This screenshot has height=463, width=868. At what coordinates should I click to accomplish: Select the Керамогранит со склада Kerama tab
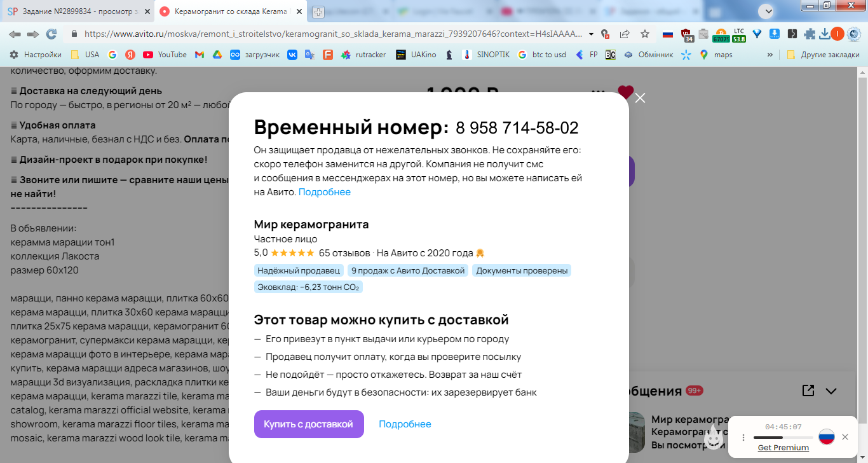pos(230,11)
